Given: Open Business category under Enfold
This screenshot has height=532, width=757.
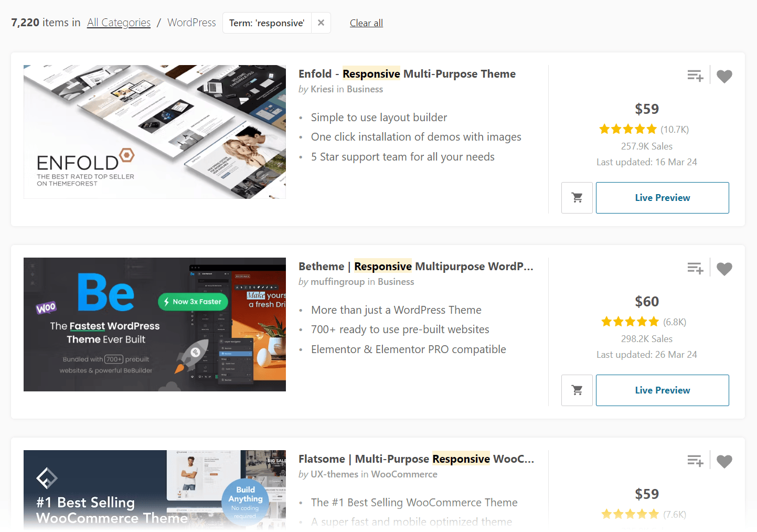Looking at the screenshot, I should pos(365,89).
